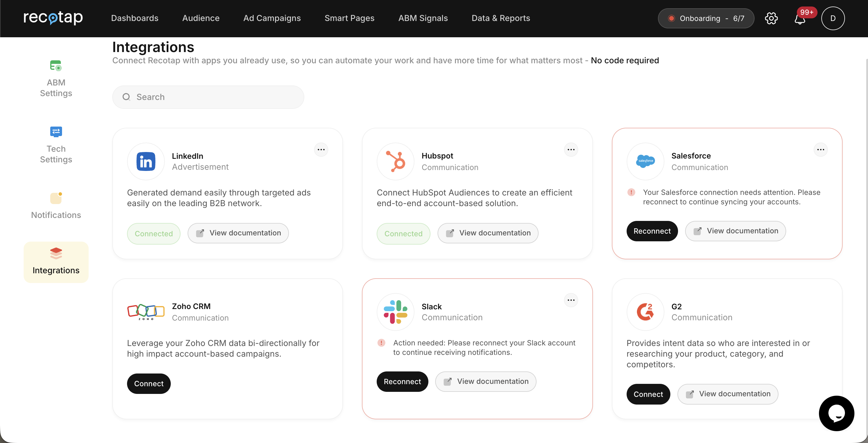This screenshot has width=868, height=443.
Task: Open Salesforce card three-dot menu
Action: (x=820, y=149)
